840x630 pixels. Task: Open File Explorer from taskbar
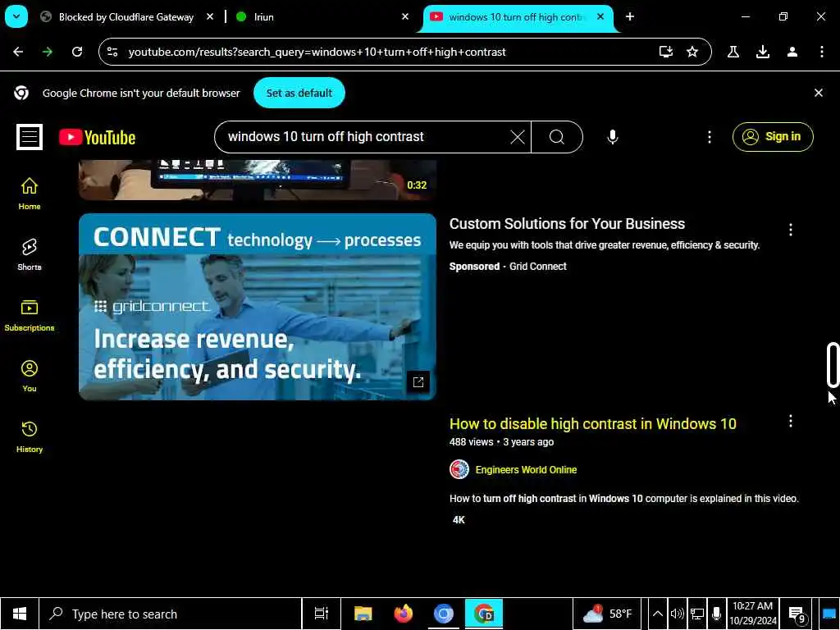click(363, 614)
